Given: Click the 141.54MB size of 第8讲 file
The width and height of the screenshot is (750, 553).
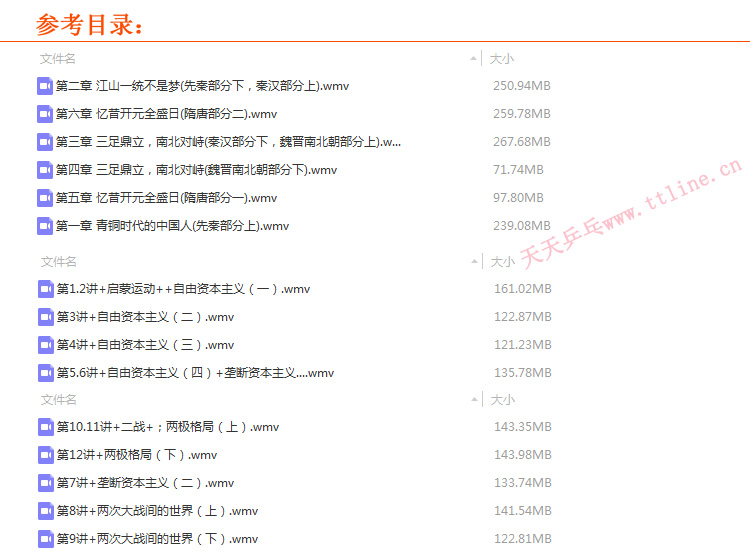Looking at the screenshot, I should coord(522,511).
